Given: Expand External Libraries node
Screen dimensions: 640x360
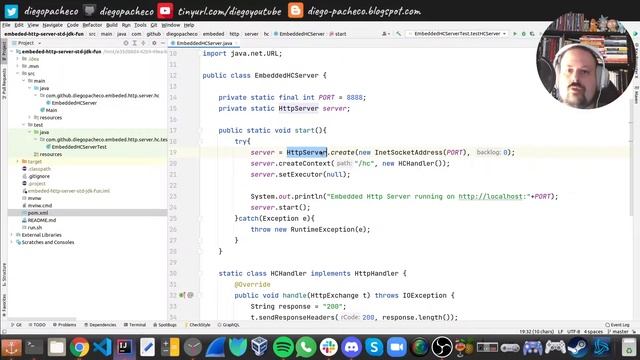Looking at the screenshot, I should 12,235.
